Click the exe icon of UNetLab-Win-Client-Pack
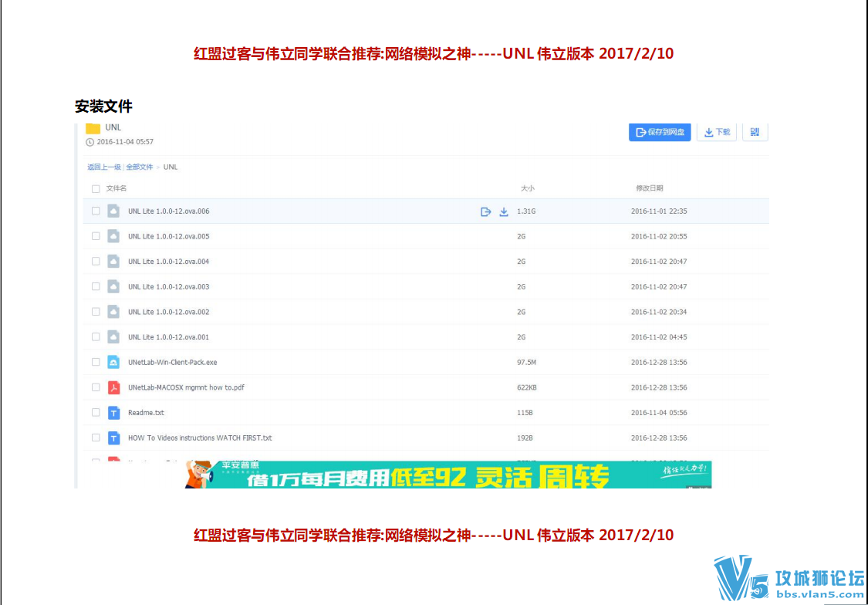Image resolution: width=868 pixels, height=605 pixels. 113,362
